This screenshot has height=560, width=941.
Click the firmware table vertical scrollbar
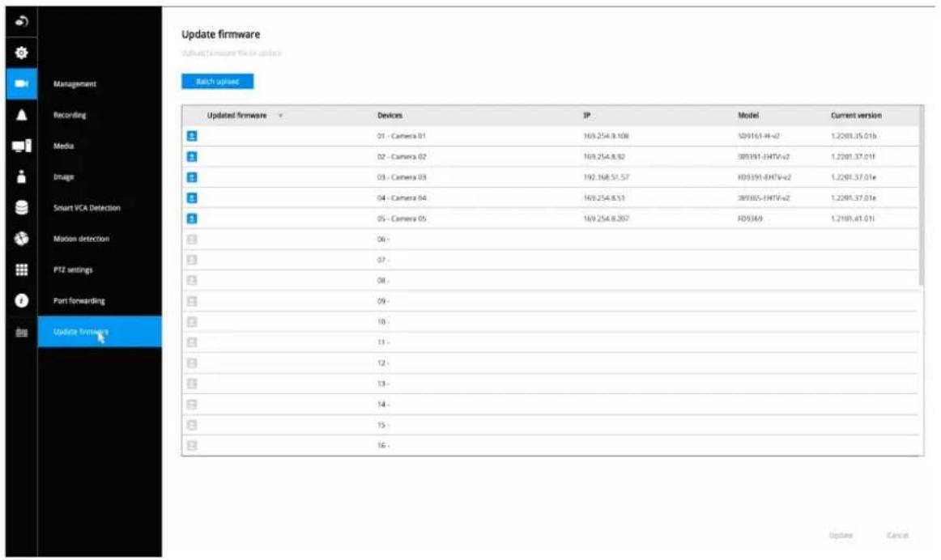tap(922, 196)
